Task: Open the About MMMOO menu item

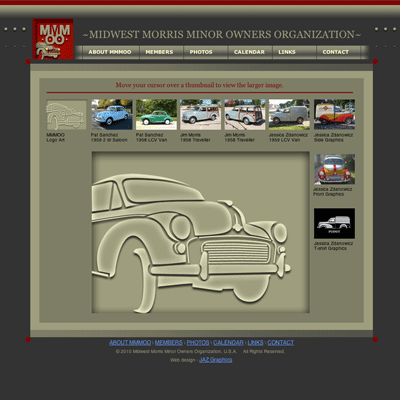Action: pyautogui.click(x=110, y=52)
